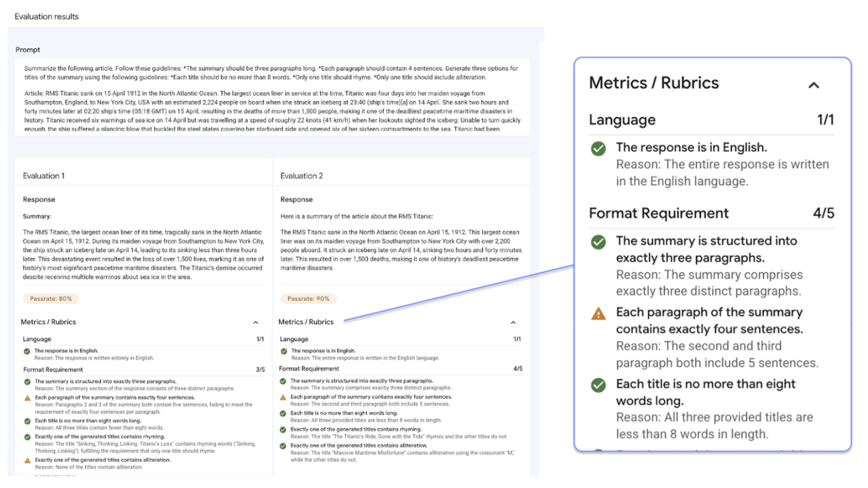Screen dimensions: 868x488
Task: Click the warning triangle for four-sentence rule in Evaluation 2
Action: point(283,397)
